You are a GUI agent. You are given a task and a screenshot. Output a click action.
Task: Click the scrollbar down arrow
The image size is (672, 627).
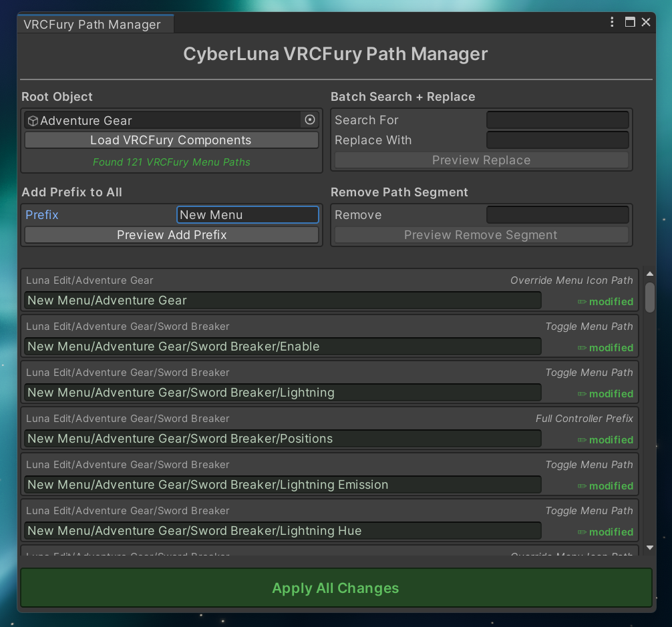click(x=650, y=548)
